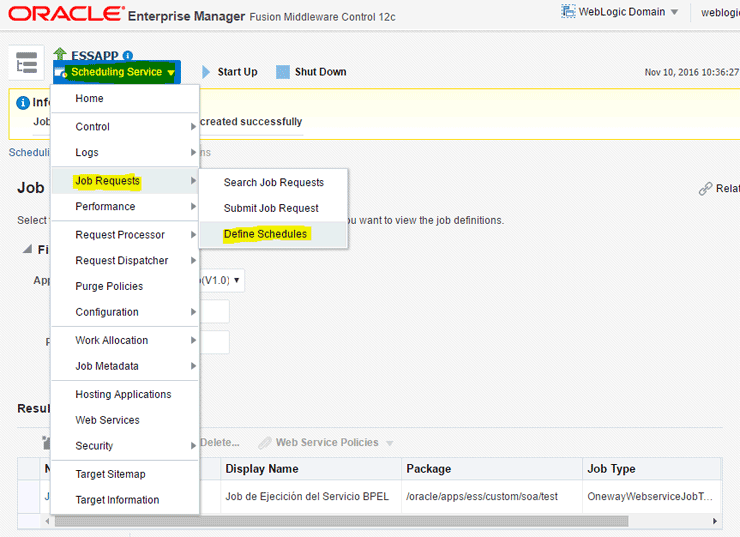Viewport: 740px width, 537px height.
Task: Open the Request Processor submenu
Action: 125,235
